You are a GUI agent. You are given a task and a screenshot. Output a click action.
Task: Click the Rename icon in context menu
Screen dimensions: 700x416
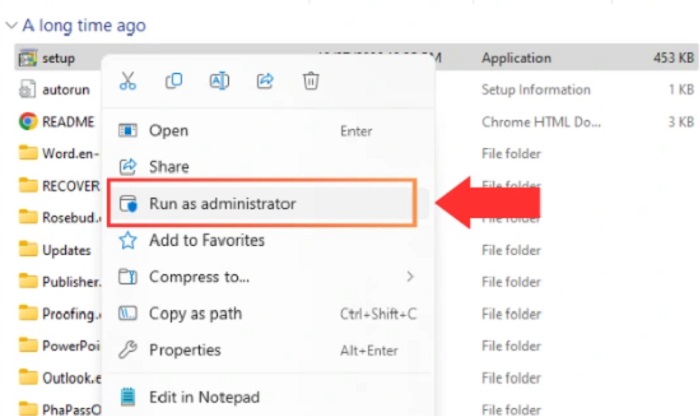pyautogui.click(x=219, y=81)
